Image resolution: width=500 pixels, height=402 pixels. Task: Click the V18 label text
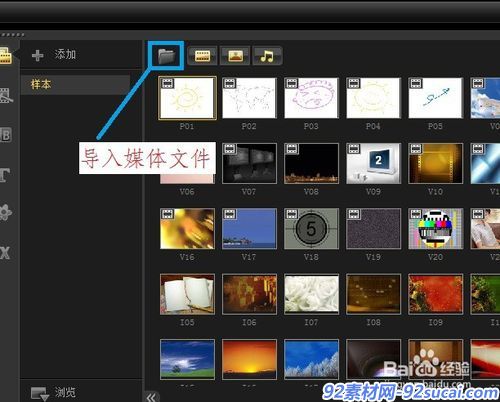(311, 257)
